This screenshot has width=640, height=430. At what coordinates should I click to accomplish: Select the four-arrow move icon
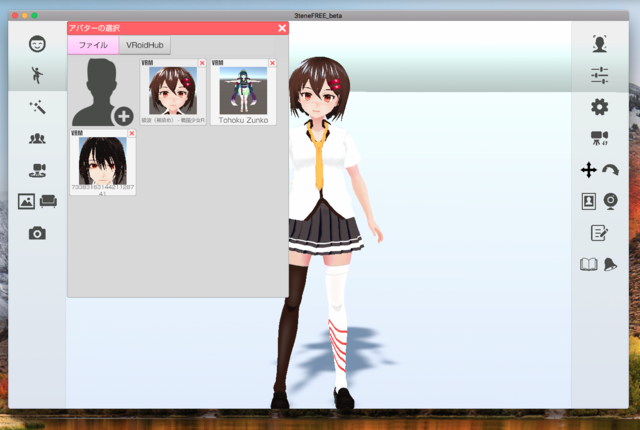point(589,170)
